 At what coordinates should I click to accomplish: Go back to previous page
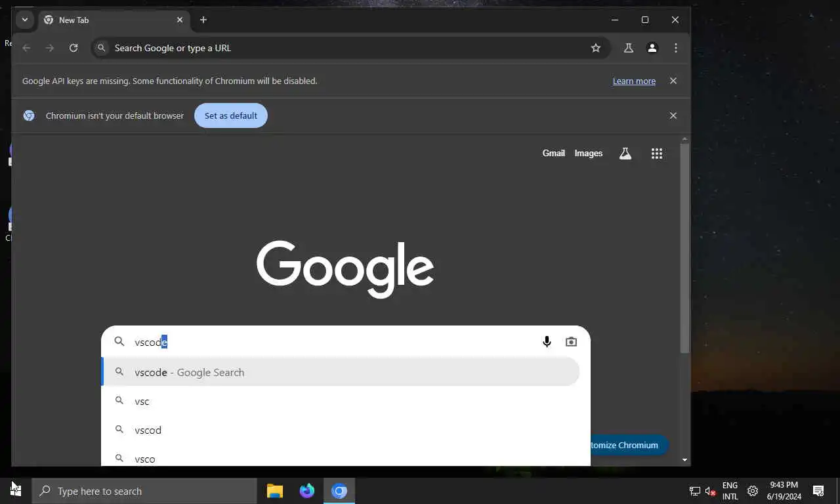(26, 48)
